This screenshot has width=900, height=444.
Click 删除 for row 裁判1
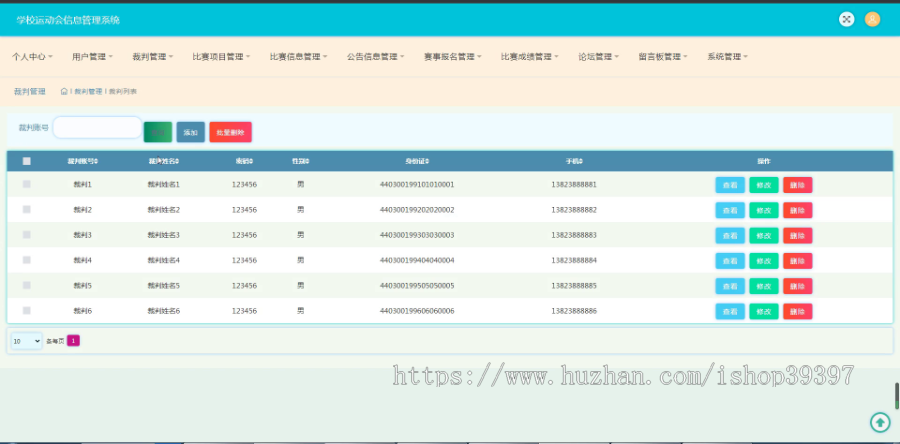pos(798,185)
